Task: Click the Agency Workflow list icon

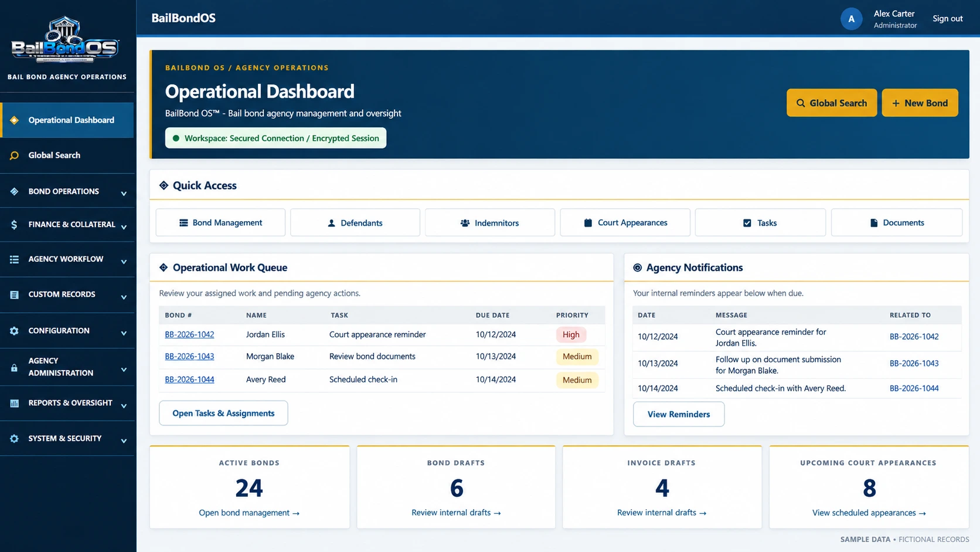Action: 15,259
